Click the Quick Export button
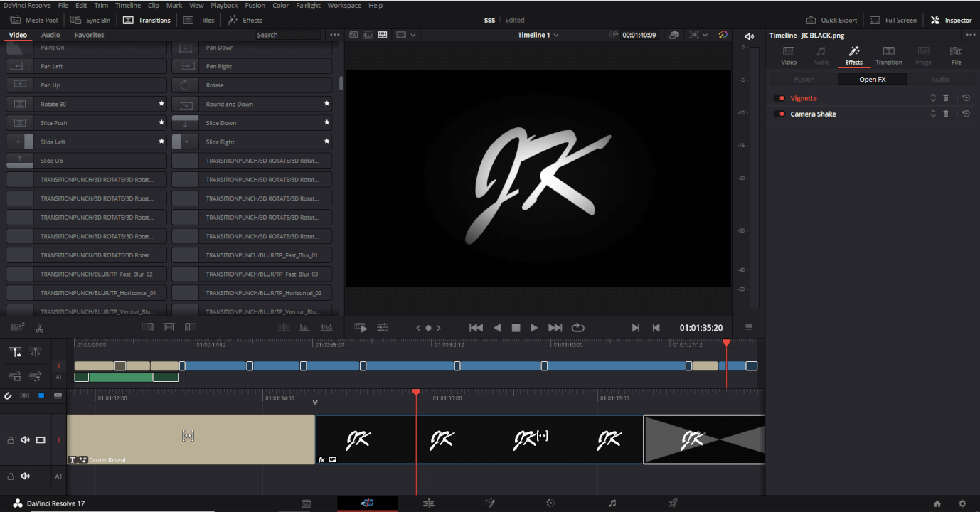980x512 pixels. point(831,20)
